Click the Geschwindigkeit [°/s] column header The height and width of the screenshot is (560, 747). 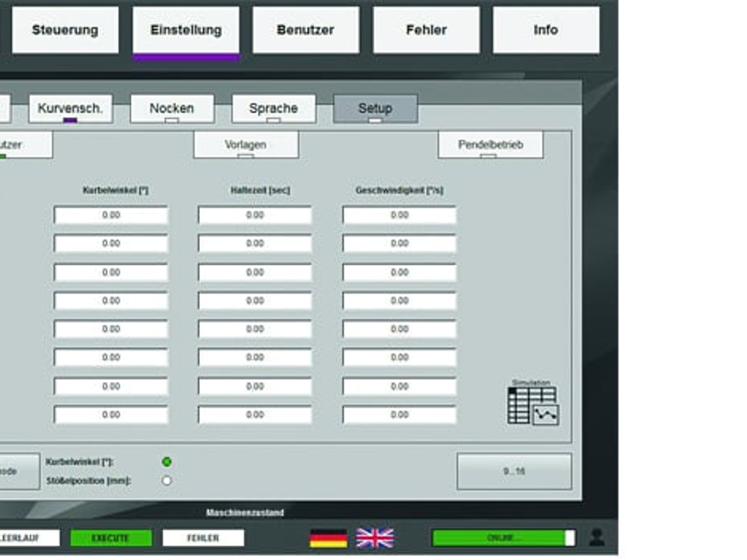click(399, 190)
